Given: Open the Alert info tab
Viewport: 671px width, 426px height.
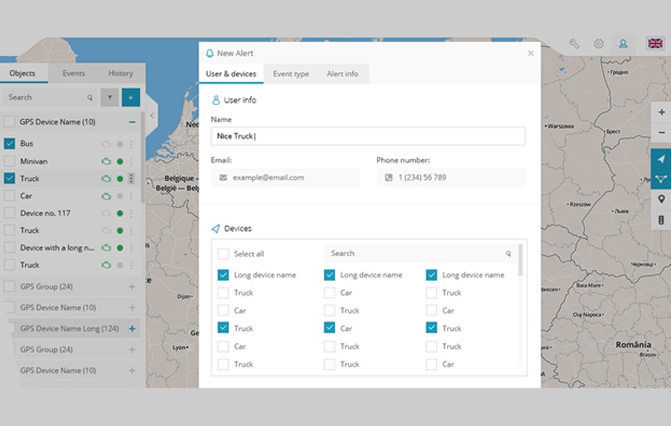Looking at the screenshot, I should pyautogui.click(x=342, y=74).
